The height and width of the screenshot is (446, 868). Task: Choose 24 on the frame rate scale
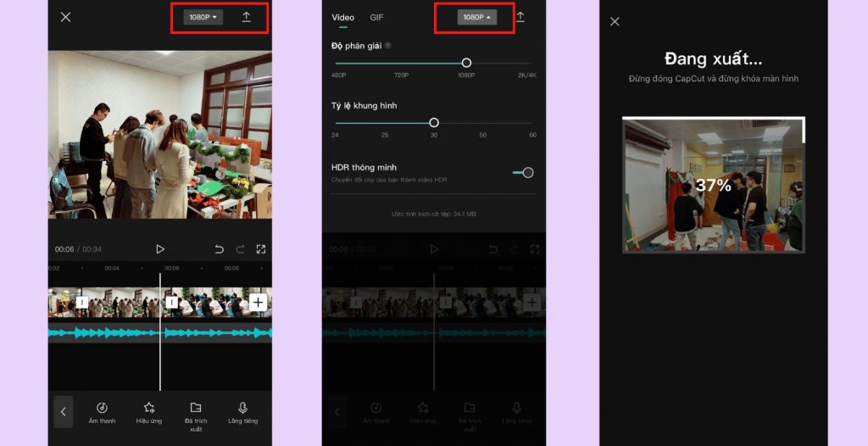coord(335,135)
